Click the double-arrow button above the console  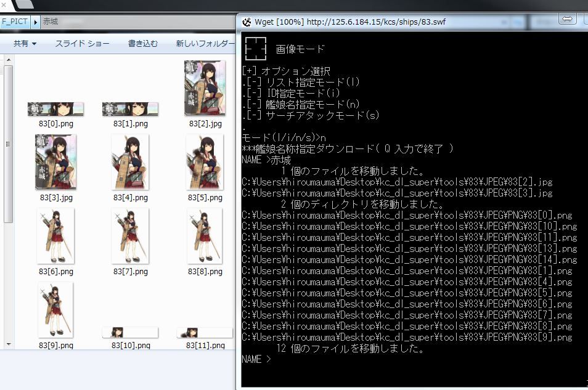pyautogui.click(x=568, y=18)
